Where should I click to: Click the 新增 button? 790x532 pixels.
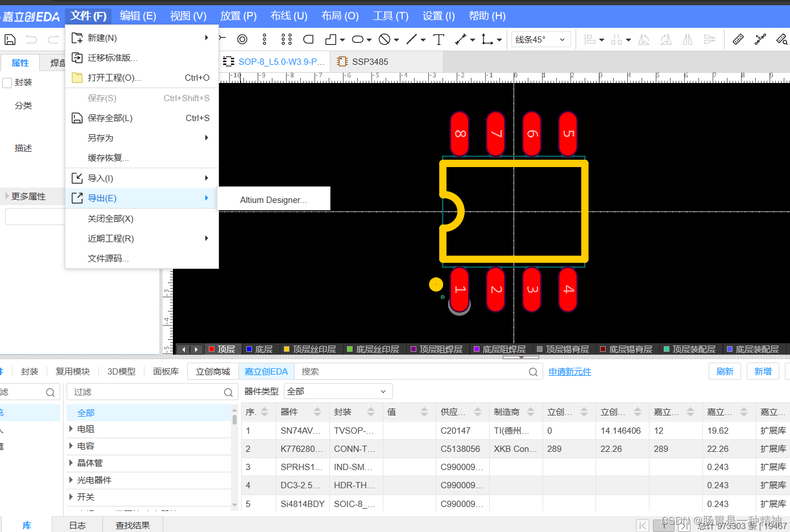[763, 371]
